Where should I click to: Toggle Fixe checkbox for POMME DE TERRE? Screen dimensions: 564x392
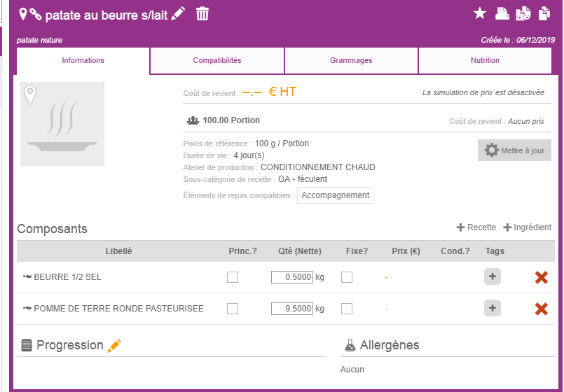(346, 309)
